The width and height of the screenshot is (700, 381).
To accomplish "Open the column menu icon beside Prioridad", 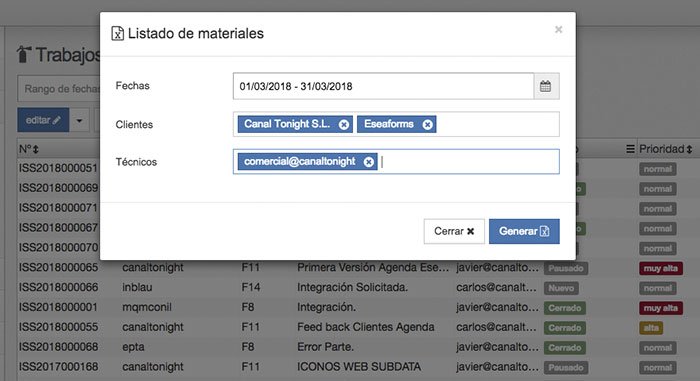I will click(630, 149).
